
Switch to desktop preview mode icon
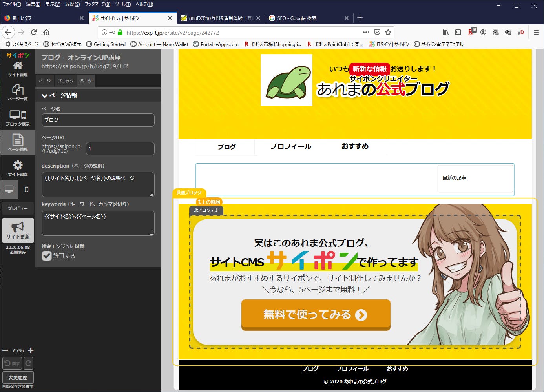click(9, 189)
